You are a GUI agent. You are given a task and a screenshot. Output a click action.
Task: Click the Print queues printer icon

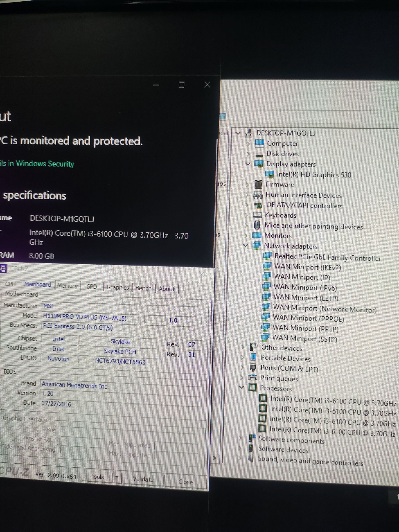(x=253, y=377)
